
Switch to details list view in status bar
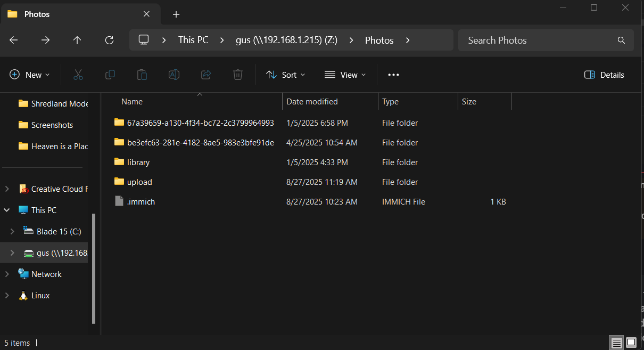(616, 343)
